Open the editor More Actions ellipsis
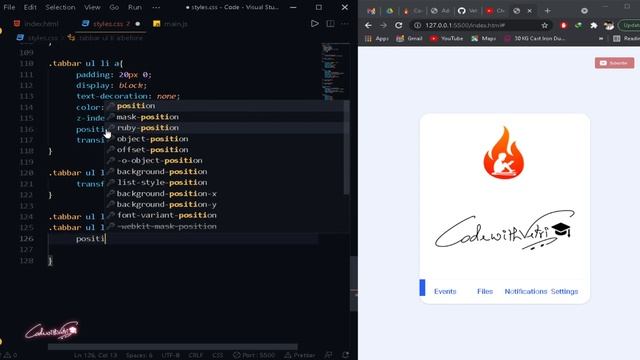Screen dimensions: 640x360 (x=345, y=24)
